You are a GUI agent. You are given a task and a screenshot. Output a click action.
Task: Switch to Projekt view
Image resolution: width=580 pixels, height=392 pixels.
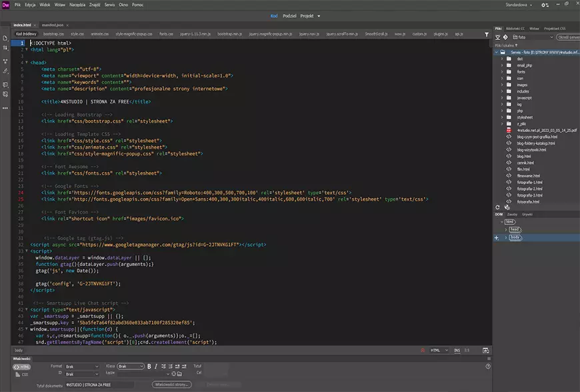coord(307,16)
